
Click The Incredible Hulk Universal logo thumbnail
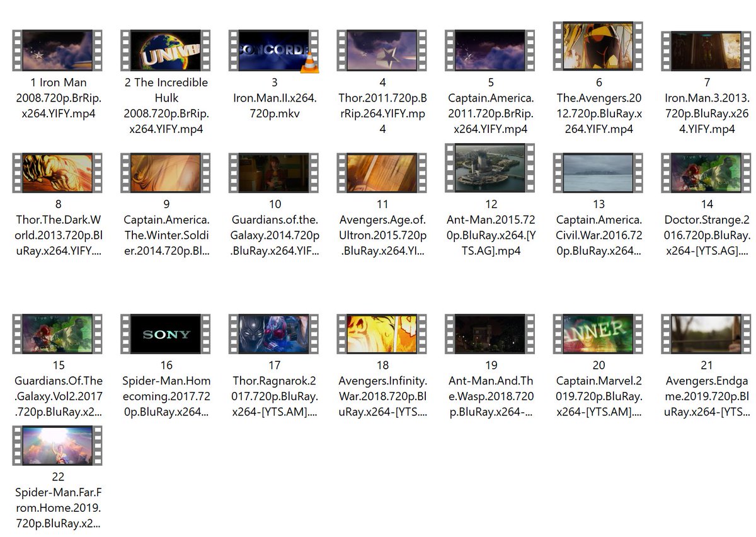tap(166, 50)
